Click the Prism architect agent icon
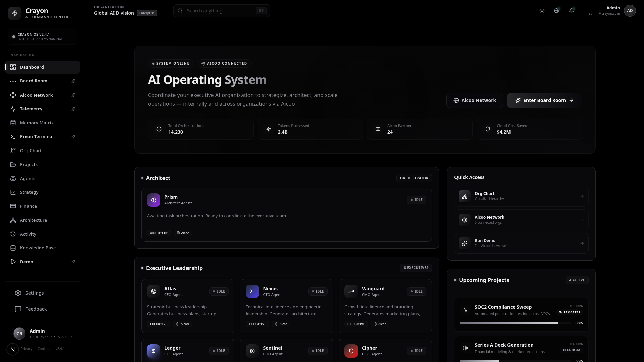 click(154, 200)
